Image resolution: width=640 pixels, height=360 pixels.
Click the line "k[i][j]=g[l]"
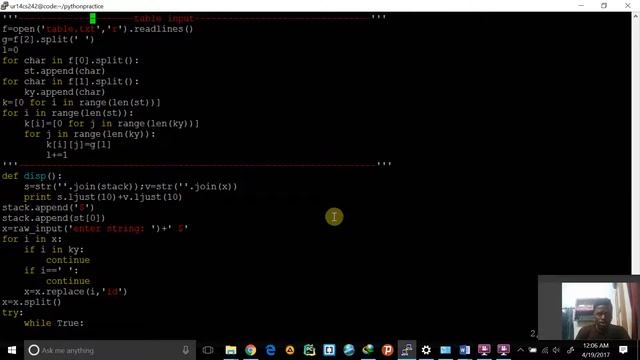(78, 144)
